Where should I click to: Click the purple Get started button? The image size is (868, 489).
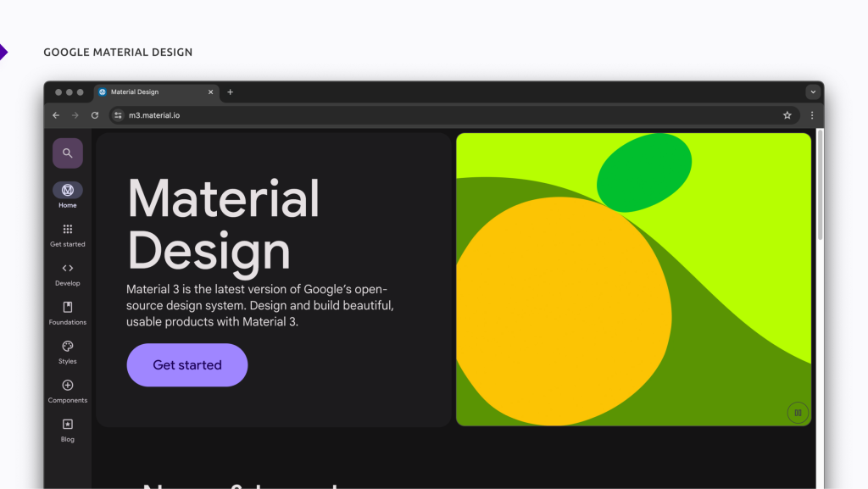(x=187, y=365)
